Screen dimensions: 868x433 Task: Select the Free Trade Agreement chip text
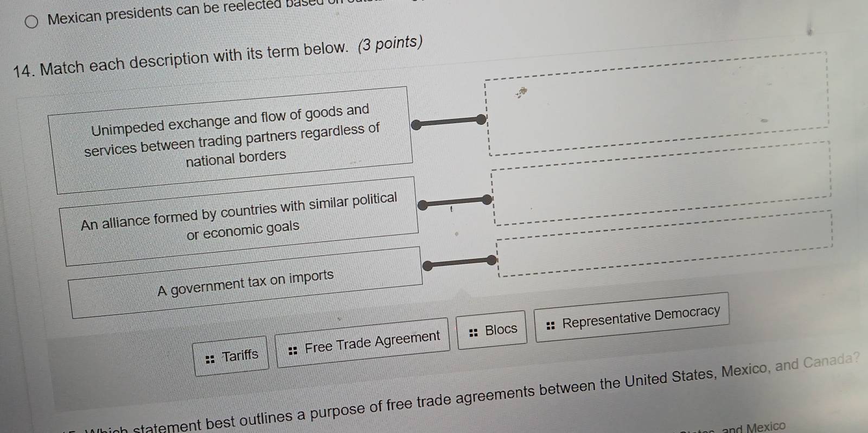(x=372, y=342)
